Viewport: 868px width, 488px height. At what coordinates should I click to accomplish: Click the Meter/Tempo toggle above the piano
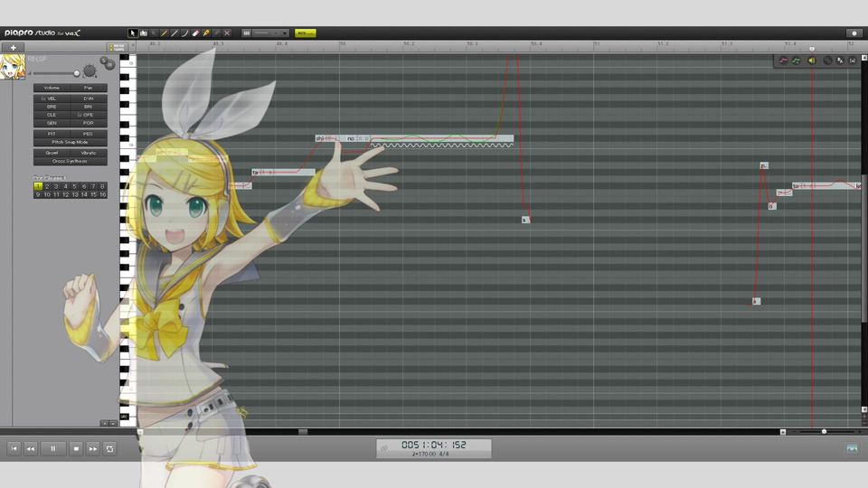pos(117,48)
